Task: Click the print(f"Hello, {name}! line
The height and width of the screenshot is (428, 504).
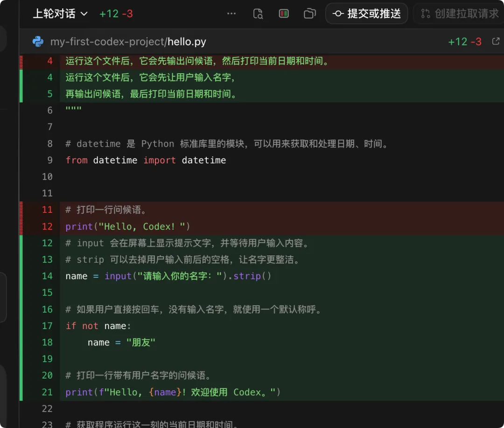Action: click(x=173, y=392)
